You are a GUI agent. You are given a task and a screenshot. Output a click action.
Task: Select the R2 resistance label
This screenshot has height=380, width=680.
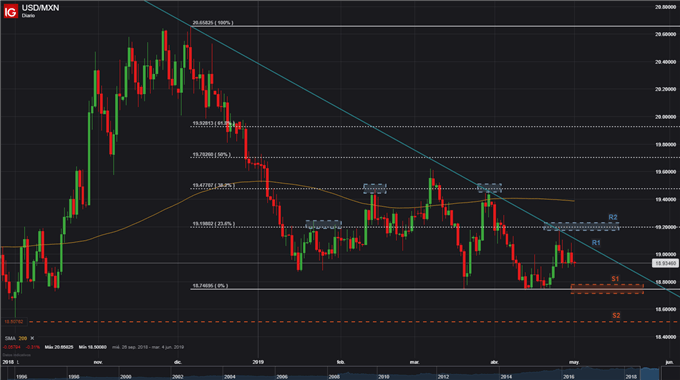[613, 217]
